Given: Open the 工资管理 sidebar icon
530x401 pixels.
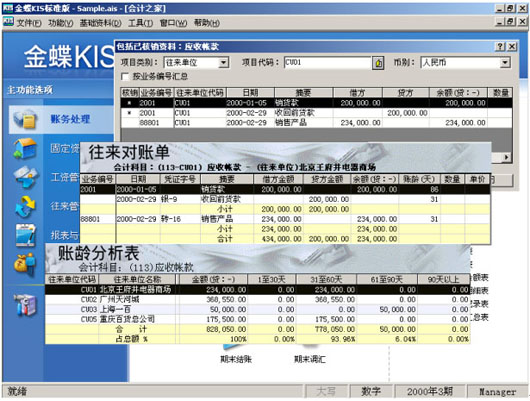Looking at the screenshot, I should (x=26, y=177).
